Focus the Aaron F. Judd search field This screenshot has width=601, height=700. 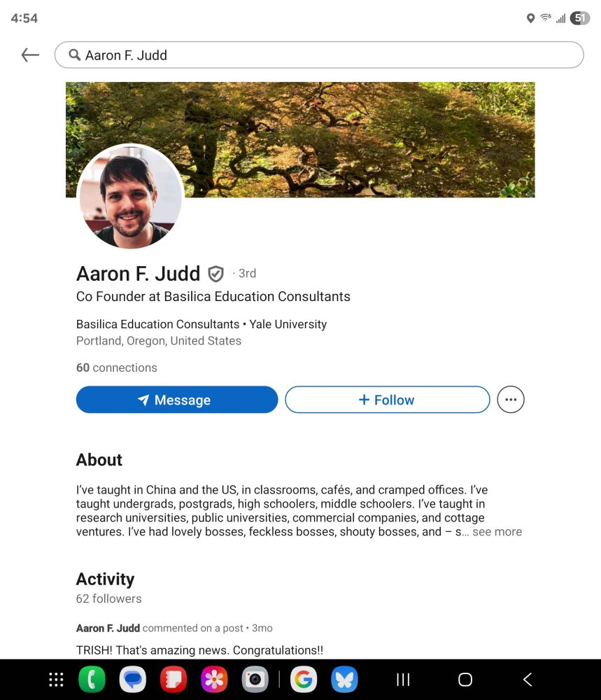coord(319,55)
